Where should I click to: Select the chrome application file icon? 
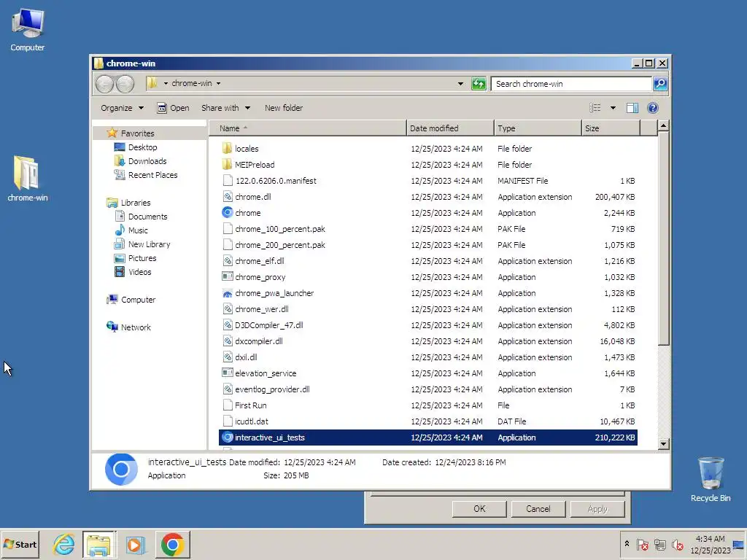click(228, 213)
